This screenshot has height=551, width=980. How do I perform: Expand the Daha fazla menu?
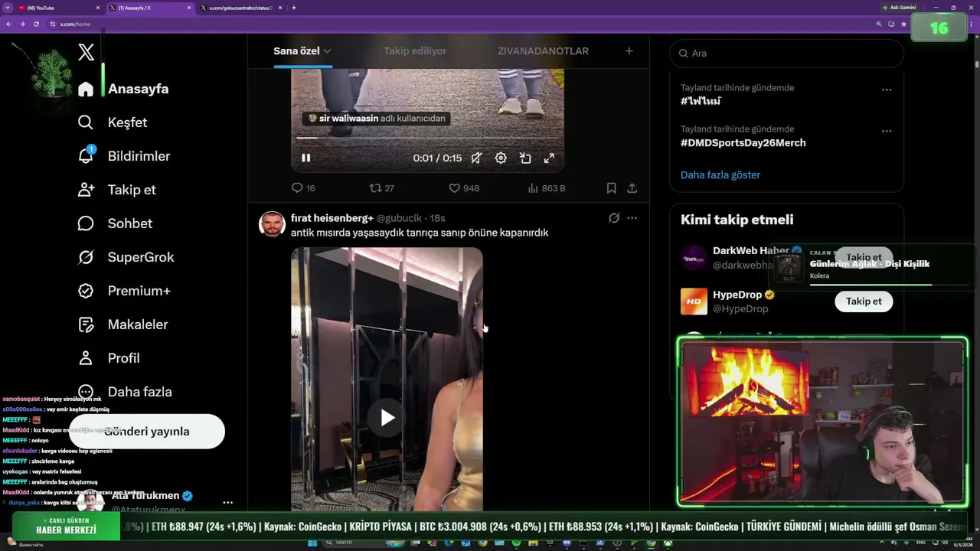click(x=125, y=392)
